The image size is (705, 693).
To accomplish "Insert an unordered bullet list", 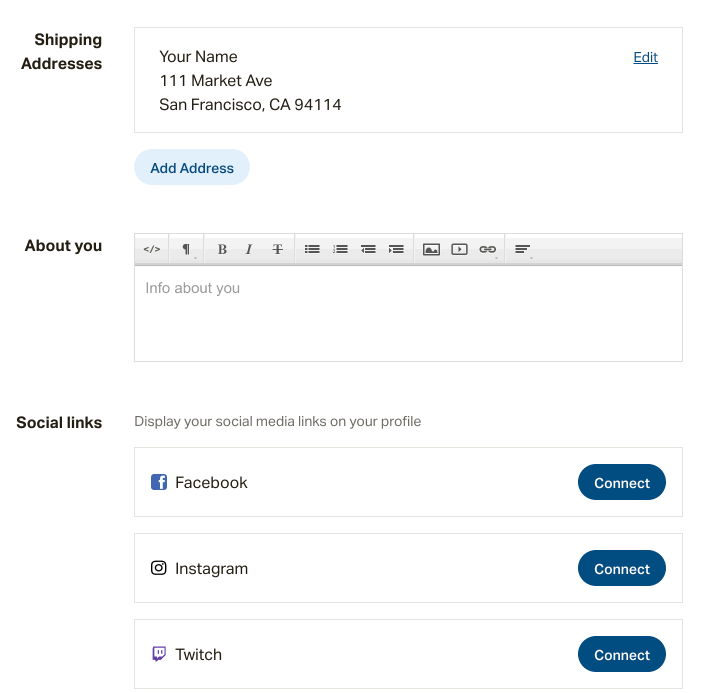I will point(312,249).
